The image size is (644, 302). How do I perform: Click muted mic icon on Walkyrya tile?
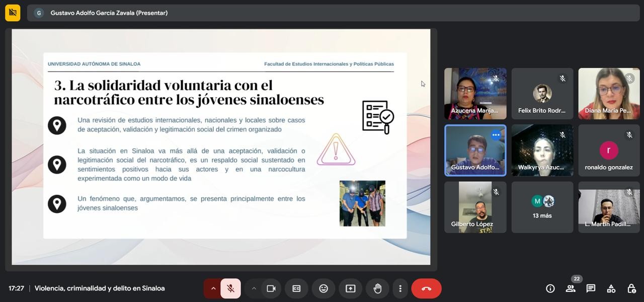point(562,135)
